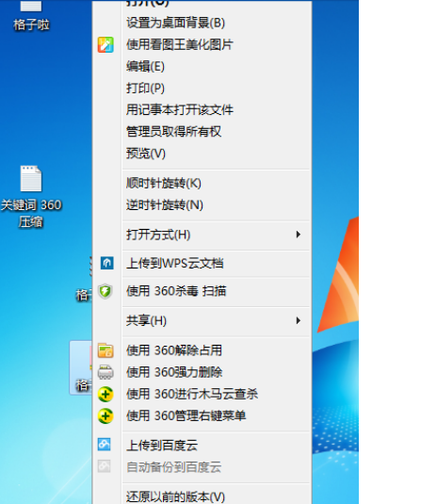437x504 pixels.
Task: Click the WPS cloud upload icon
Action: [x=106, y=263]
